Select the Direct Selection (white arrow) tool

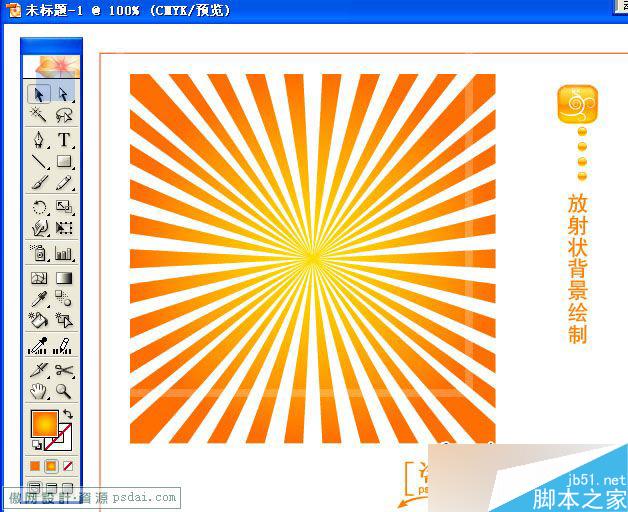click(x=64, y=95)
